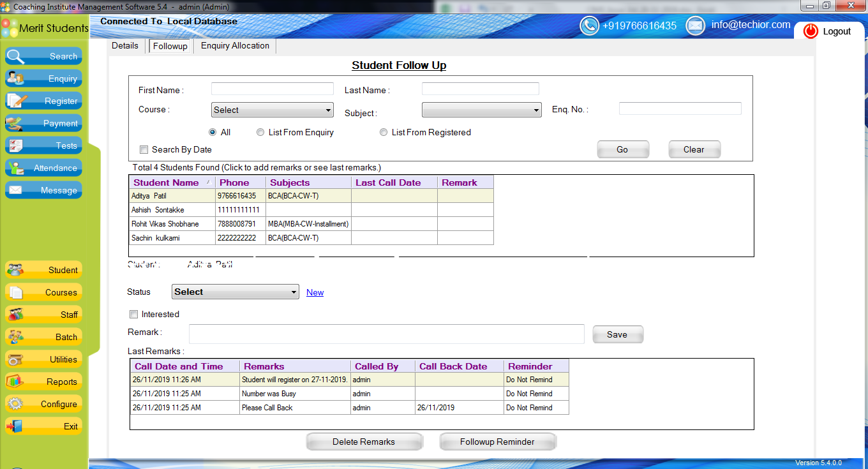Click info@techior.com email address
Viewport: 868px width, 469px height.
coord(751,25)
